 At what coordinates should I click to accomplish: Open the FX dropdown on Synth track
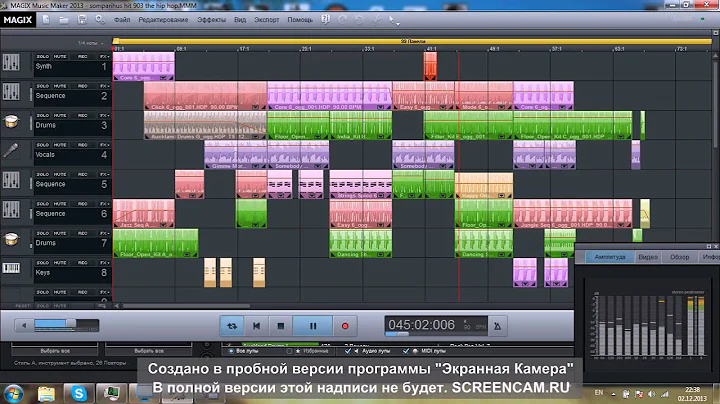tap(105, 56)
